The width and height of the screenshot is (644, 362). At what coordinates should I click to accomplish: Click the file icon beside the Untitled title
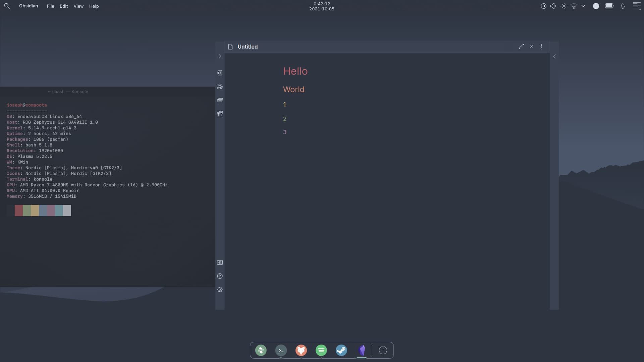(230, 47)
